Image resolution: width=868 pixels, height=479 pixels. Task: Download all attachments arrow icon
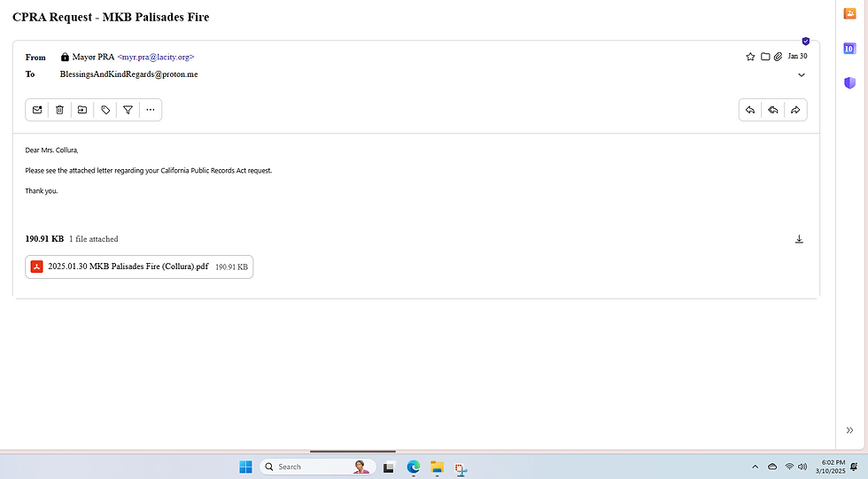tap(799, 239)
